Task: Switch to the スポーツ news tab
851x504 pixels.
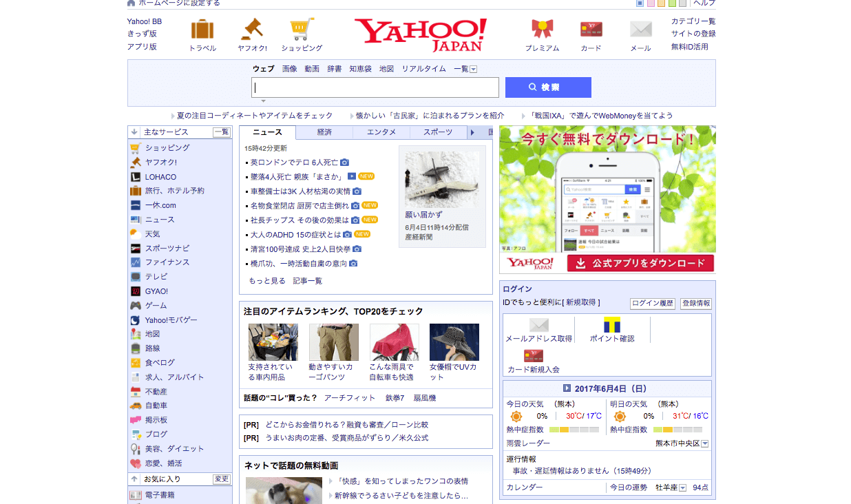Action: (x=437, y=132)
